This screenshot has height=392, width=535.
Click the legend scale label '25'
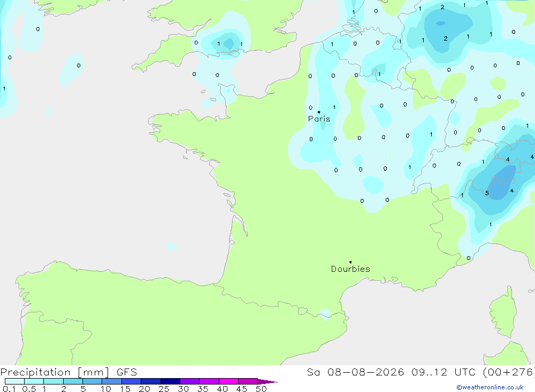[164, 389]
